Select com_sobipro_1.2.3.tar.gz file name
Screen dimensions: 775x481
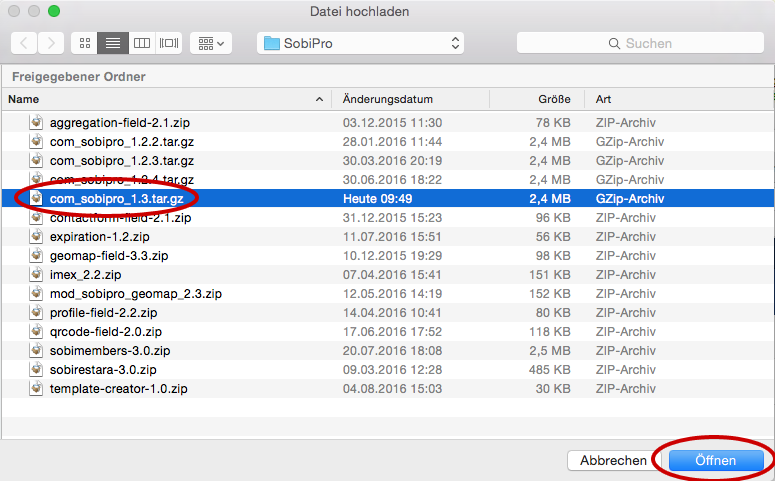(x=122, y=161)
